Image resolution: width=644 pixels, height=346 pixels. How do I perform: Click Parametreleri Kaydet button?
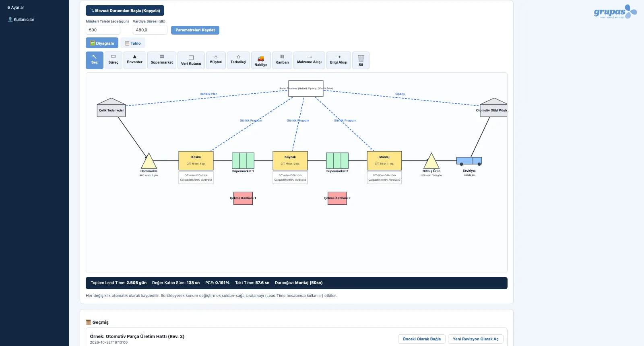195,30
